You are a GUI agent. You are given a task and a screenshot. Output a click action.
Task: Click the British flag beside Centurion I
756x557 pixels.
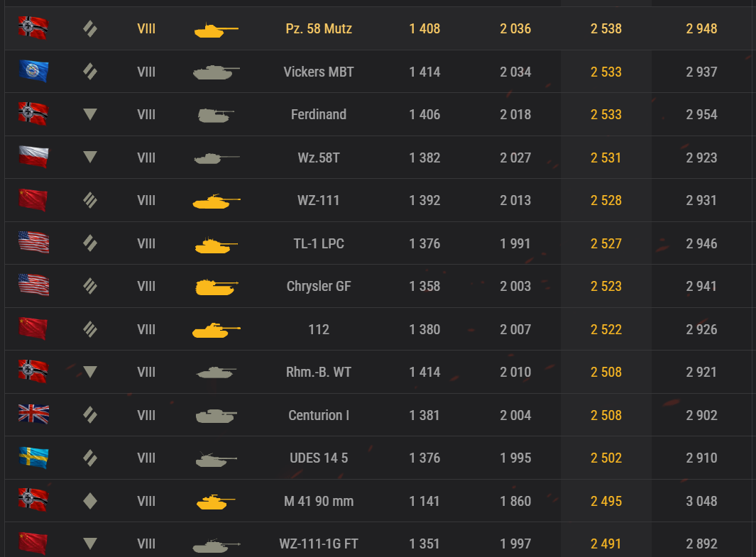33,415
